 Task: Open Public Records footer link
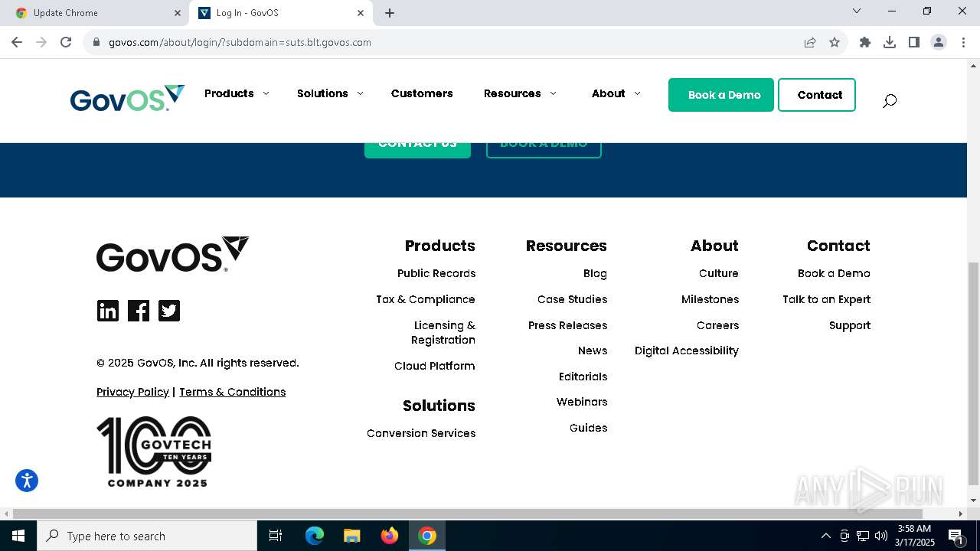(436, 273)
